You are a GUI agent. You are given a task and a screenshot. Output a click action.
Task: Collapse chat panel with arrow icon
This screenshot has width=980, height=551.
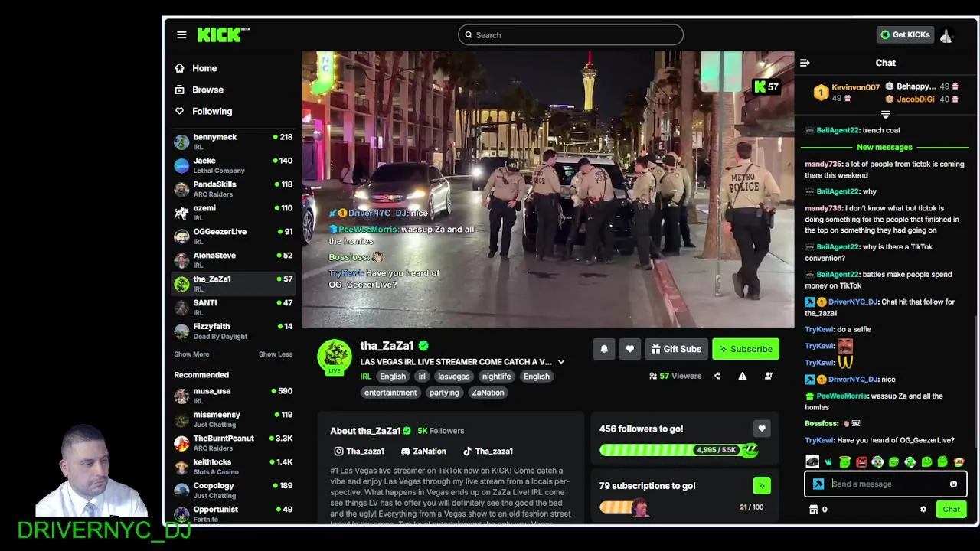point(805,63)
